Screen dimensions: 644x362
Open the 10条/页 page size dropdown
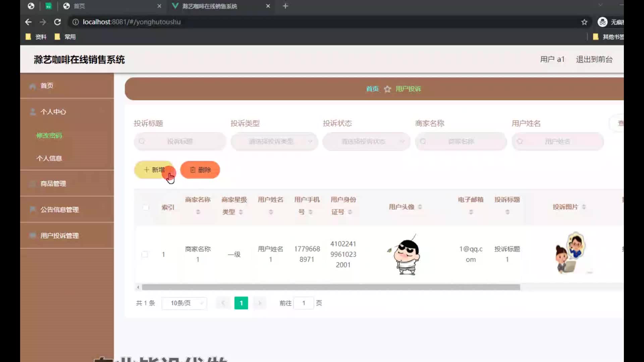pyautogui.click(x=184, y=303)
